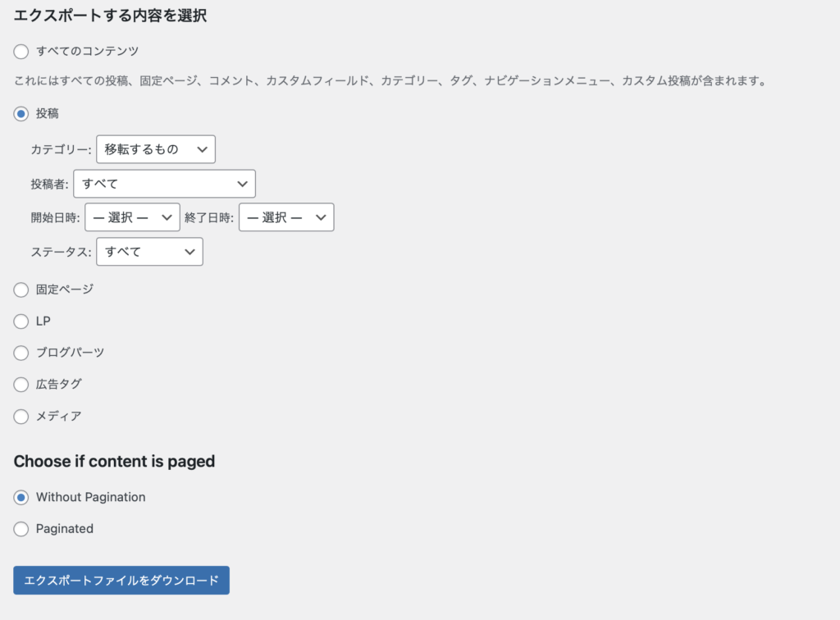Click the ステータス: label text
This screenshot has width=840, height=620.
point(62,253)
